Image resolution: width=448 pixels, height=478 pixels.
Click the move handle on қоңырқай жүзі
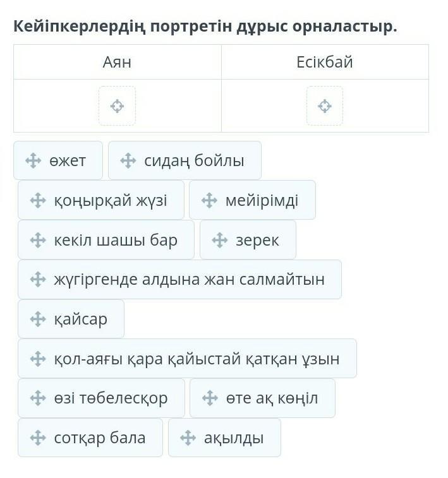click(38, 200)
